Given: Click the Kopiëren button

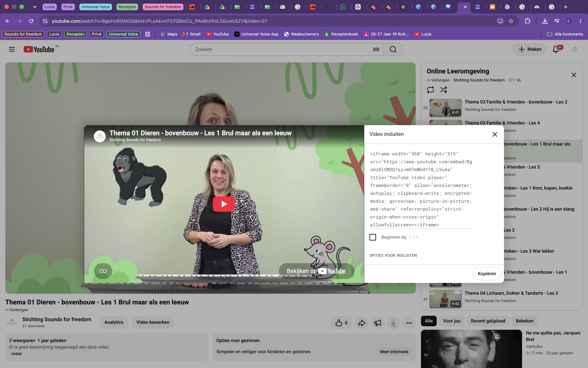Looking at the screenshot, I should [x=487, y=274].
